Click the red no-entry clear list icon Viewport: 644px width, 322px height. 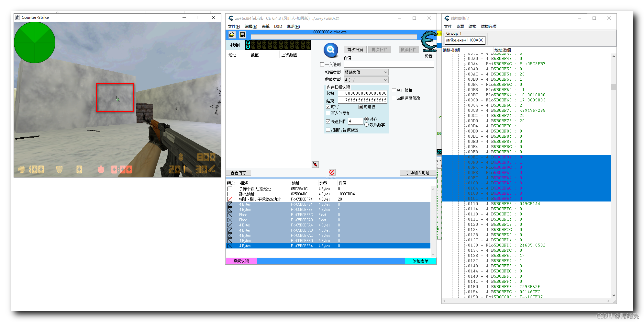coord(332,172)
